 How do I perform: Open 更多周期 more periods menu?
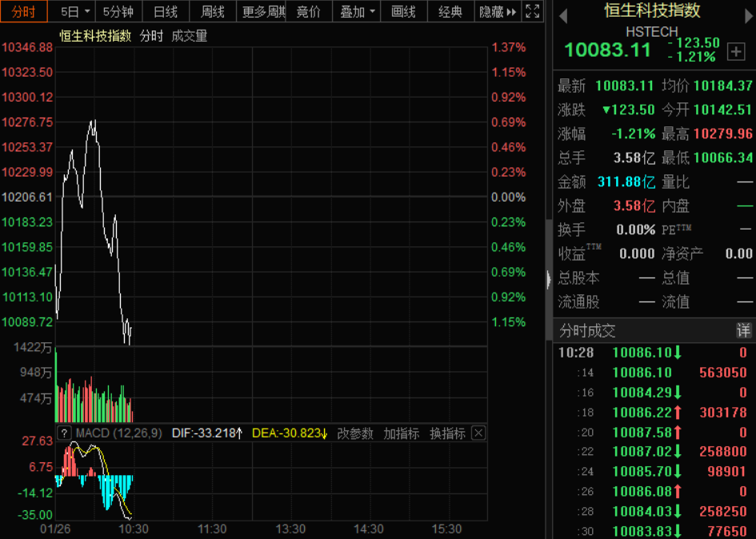(x=262, y=11)
